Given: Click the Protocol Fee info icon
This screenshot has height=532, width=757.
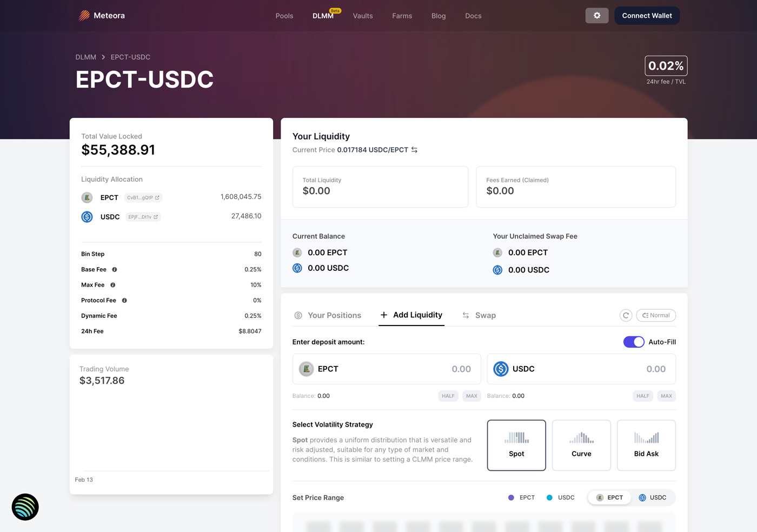Looking at the screenshot, I should [x=124, y=301].
